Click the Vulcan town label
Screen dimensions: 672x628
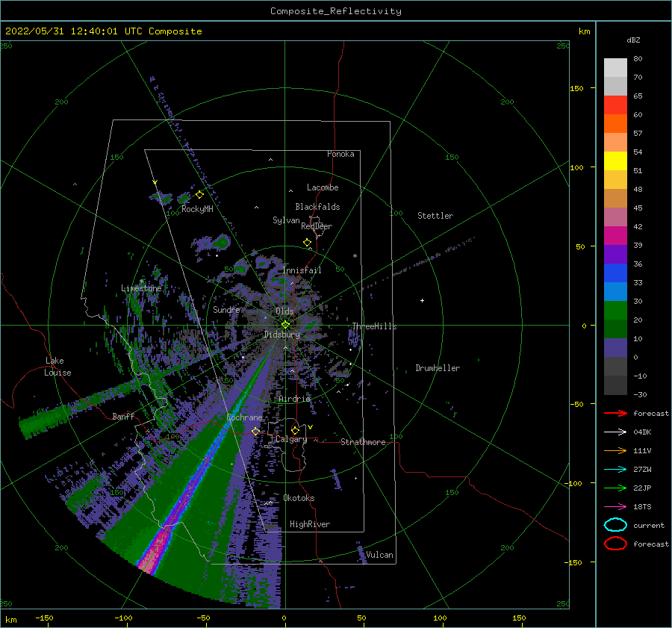380,555
